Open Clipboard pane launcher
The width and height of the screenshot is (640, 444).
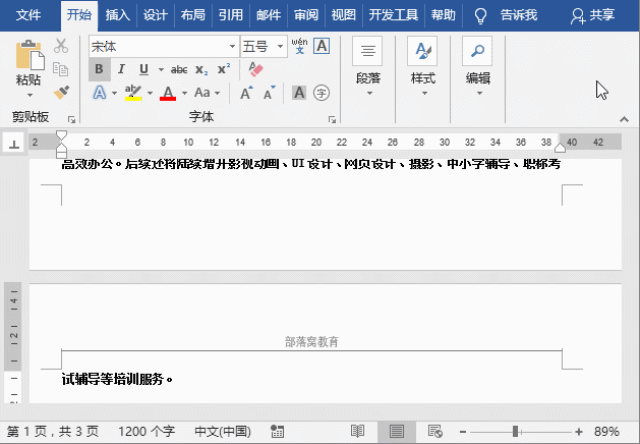[x=71, y=119]
